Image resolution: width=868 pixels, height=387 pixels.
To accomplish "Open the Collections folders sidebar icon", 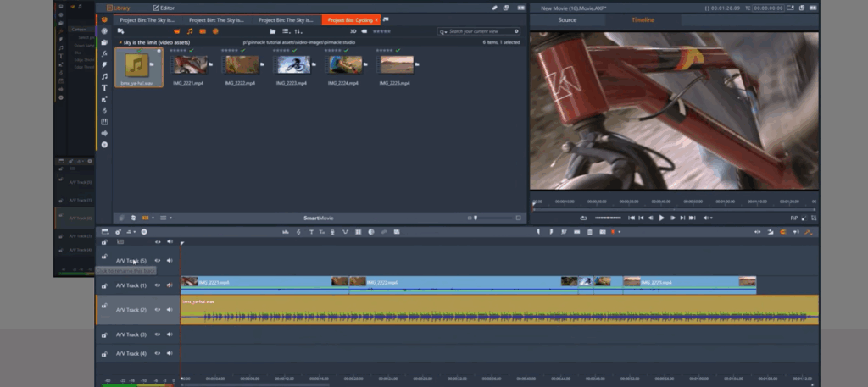I will click(x=104, y=42).
